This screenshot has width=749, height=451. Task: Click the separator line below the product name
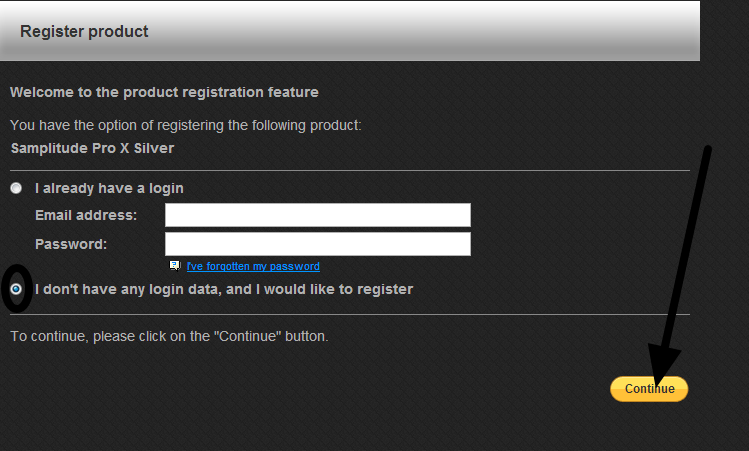(349, 171)
